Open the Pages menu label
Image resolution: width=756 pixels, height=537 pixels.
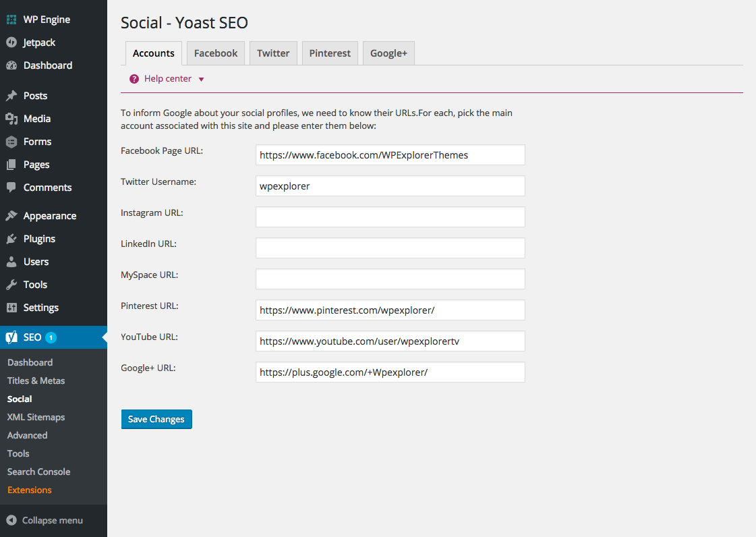(x=36, y=165)
